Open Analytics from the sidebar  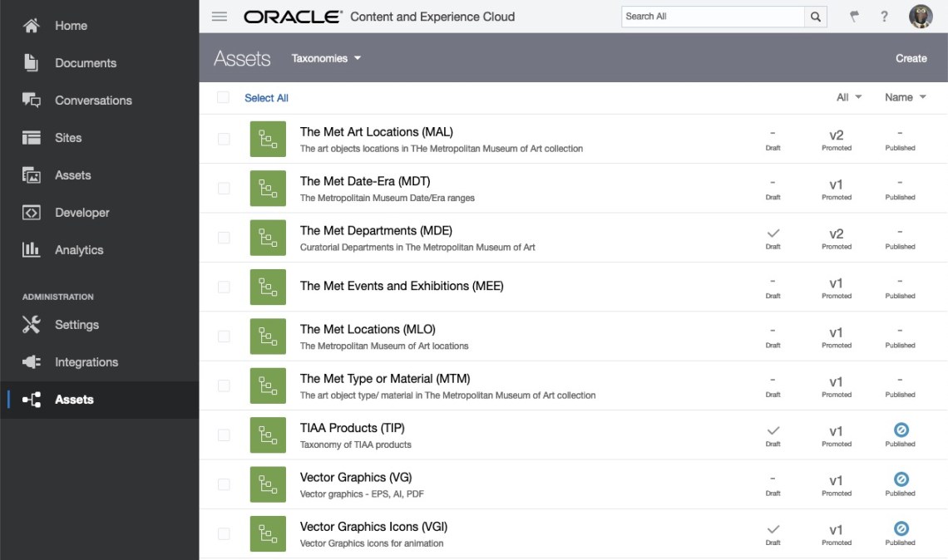79,250
